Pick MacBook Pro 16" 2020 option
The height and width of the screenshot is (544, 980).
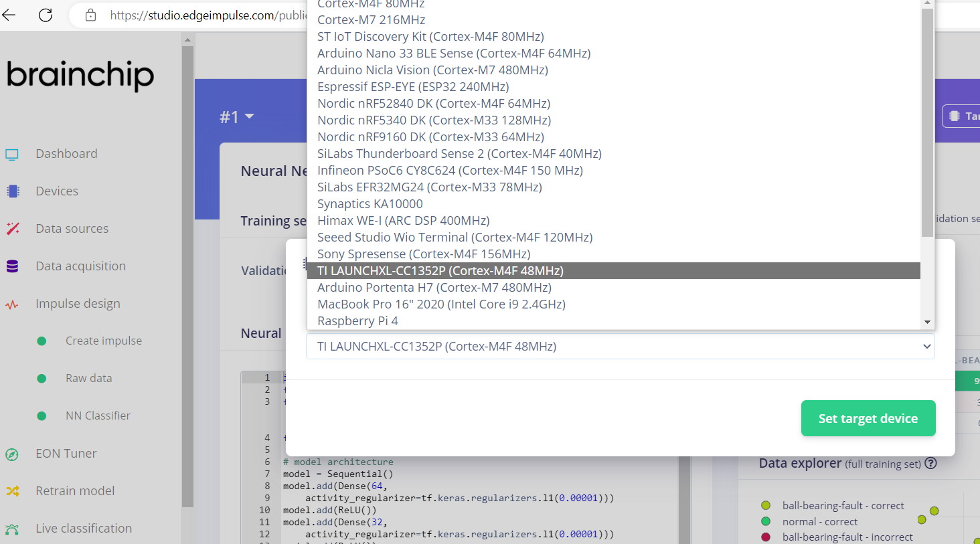click(614, 304)
